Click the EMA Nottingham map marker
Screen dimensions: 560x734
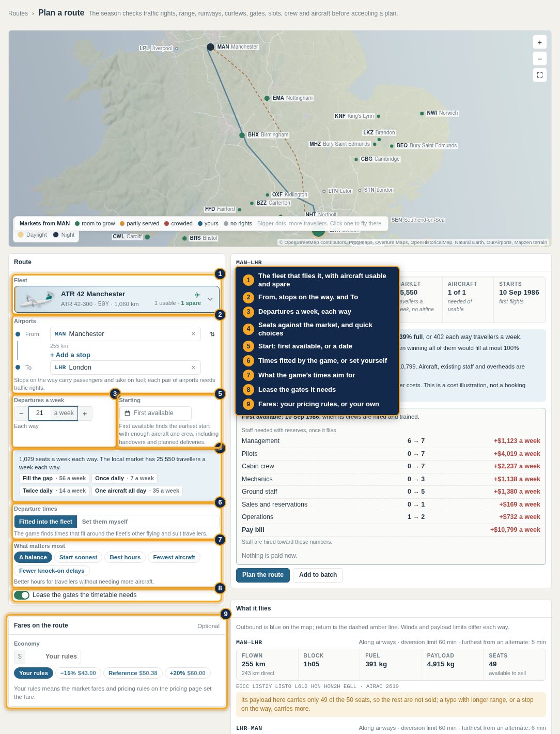[x=267, y=98]
